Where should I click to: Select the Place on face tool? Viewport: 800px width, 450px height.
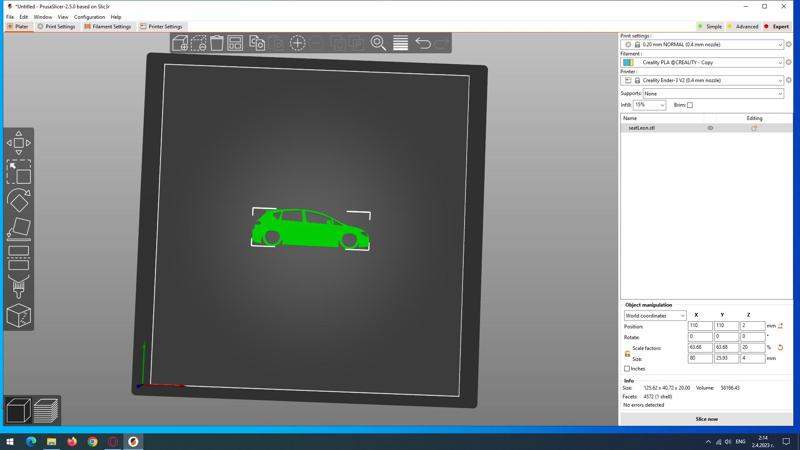(x=19, y=229)
